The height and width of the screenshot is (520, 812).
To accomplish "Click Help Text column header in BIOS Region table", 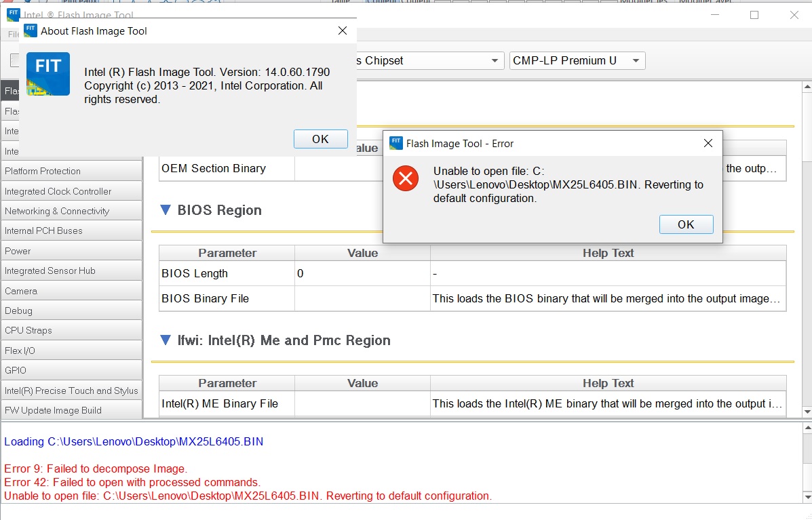I will pyautogui.click(x=608, y=253).
